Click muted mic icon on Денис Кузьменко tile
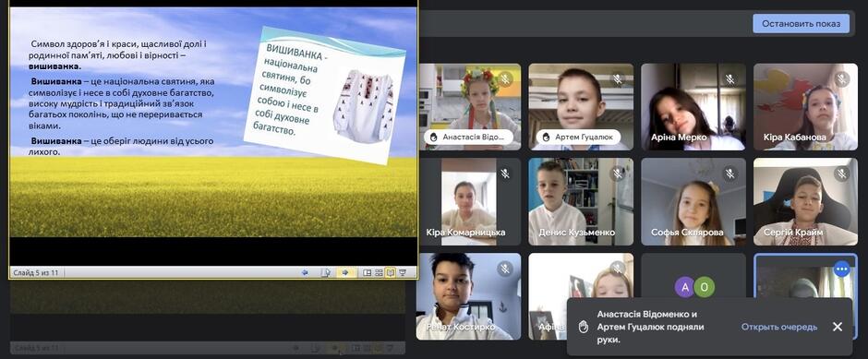This screenshot has width=868, height=359. [618, 174]
